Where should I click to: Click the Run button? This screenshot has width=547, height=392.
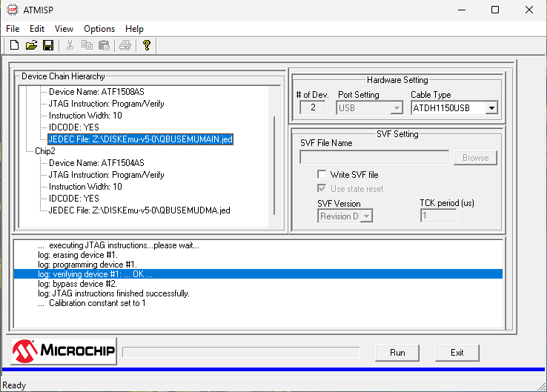397,353
